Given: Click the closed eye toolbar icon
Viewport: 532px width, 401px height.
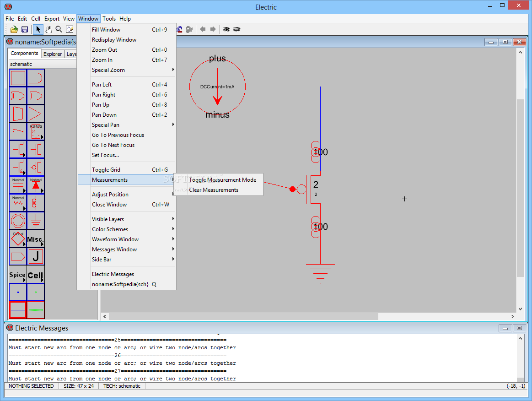Looking at the screenshot, I should 236,30.
